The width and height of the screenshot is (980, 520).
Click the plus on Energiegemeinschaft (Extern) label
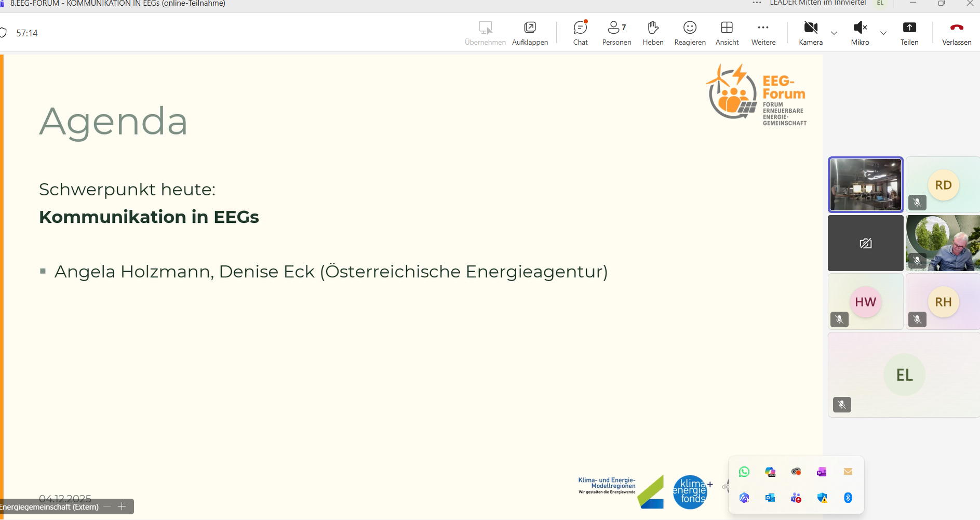[122, 506]
